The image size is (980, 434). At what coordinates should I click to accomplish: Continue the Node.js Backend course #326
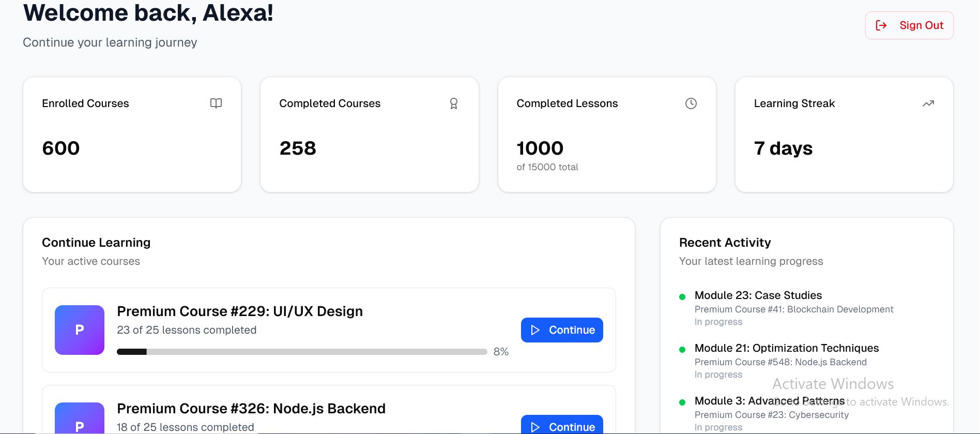(562, 425)
